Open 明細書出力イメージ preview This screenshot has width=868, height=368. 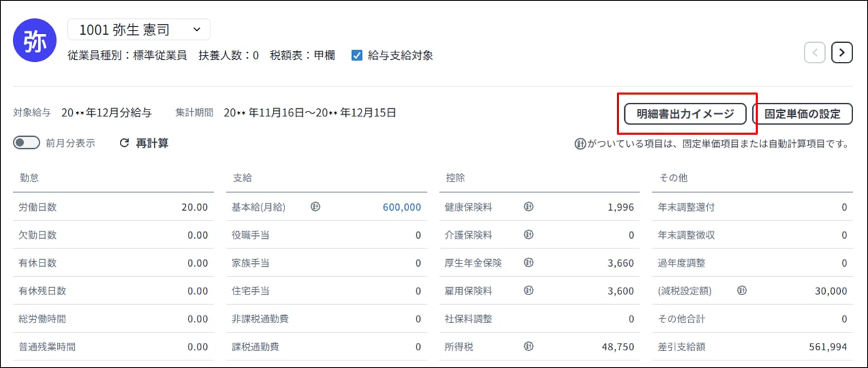point(685,114)
